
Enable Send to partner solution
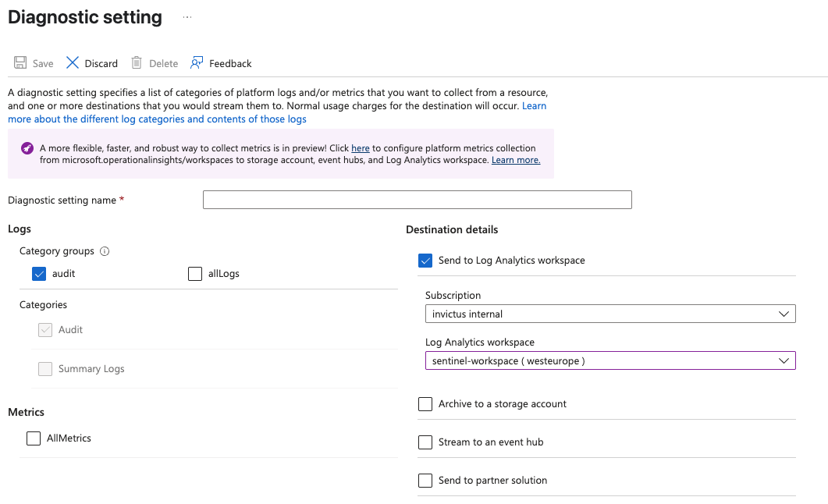425,481
